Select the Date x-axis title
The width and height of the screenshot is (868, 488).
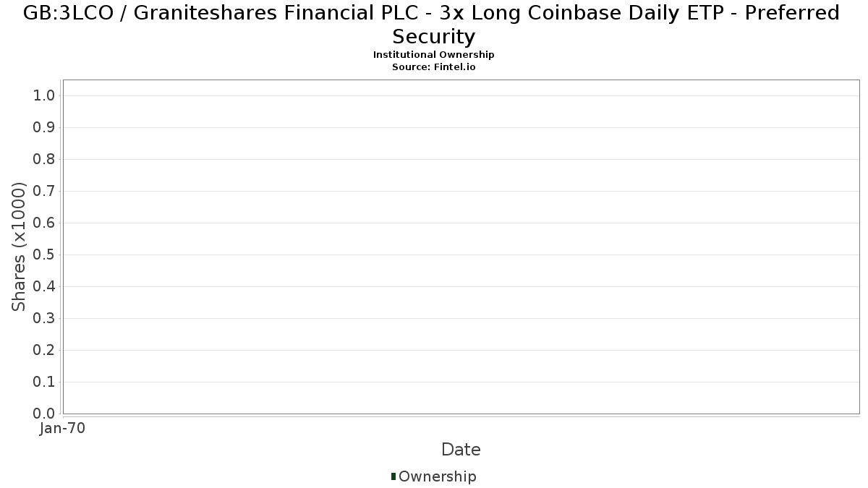point(461,450)
